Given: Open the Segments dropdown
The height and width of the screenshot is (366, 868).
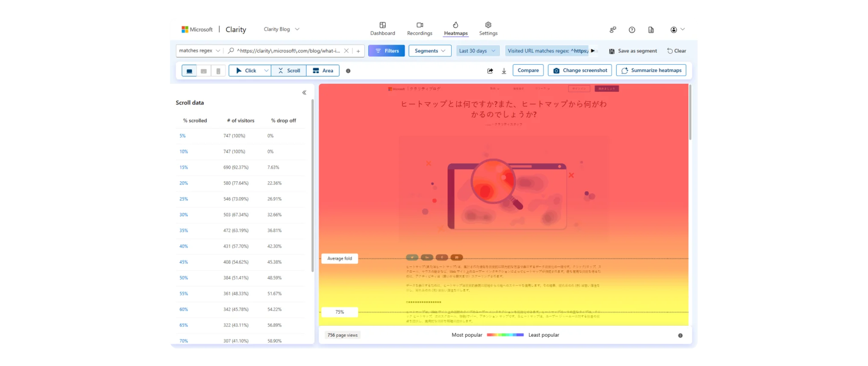Looking at the screenshot, I should (430, 51).
